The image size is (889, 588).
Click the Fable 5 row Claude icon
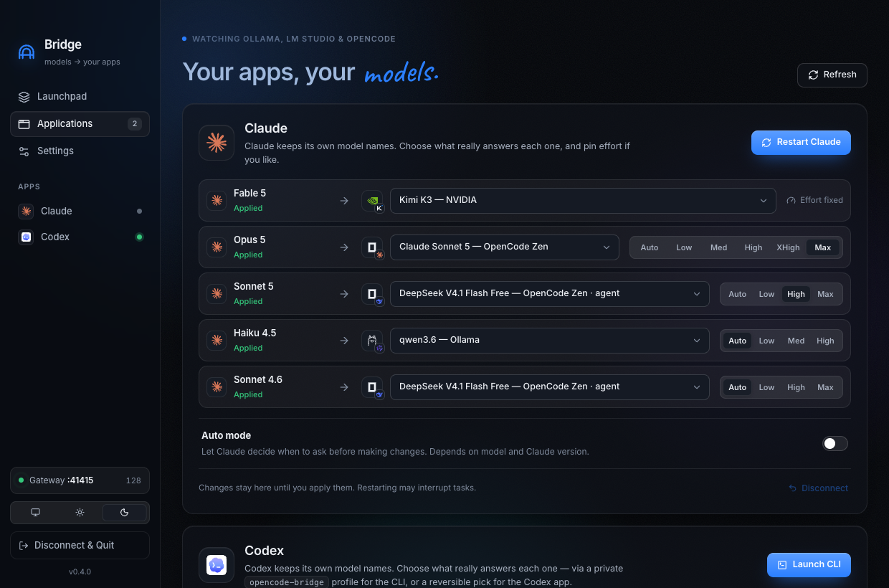[217, 201]
